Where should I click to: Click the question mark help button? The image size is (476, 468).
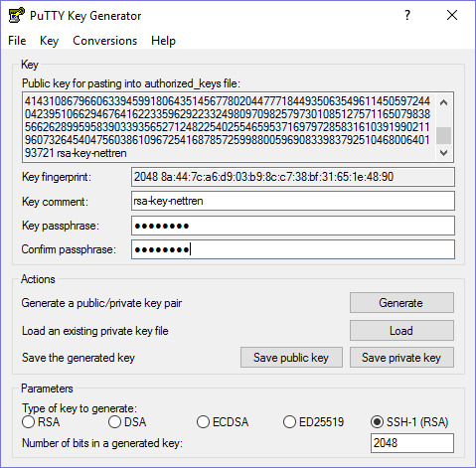click(407, 15)
